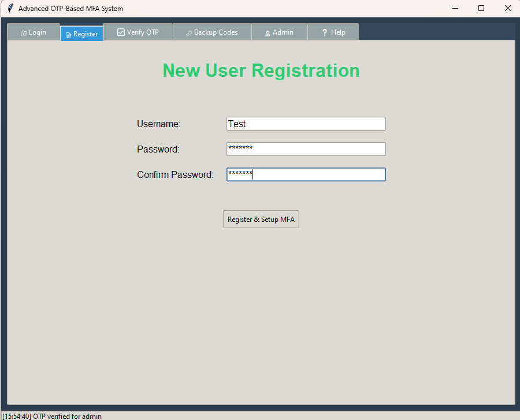Click the window title text in title bar
The height and width of the screenshot is (420, 520).
pos(70,9)
